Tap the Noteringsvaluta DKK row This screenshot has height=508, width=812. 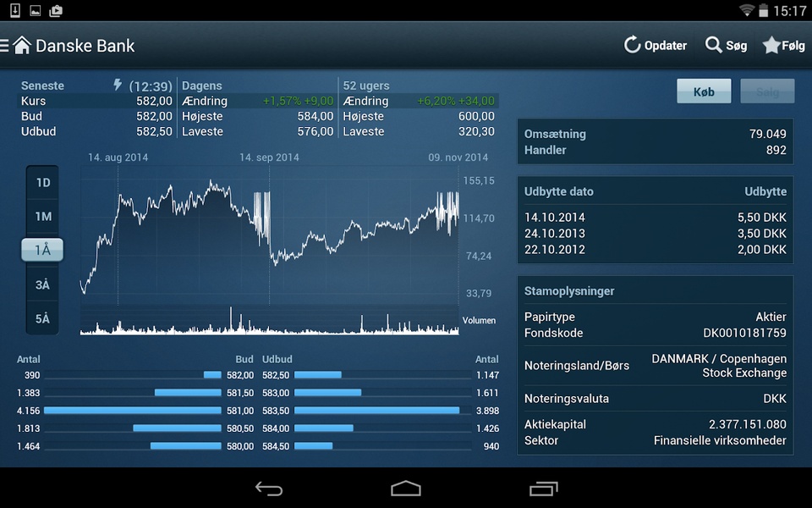(655, 399)
